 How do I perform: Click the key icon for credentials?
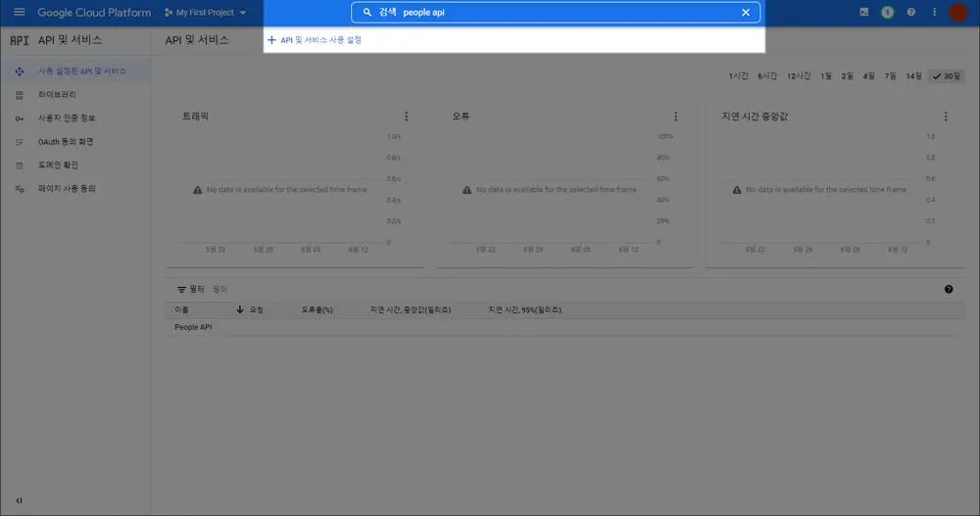(x=20, y=118)
